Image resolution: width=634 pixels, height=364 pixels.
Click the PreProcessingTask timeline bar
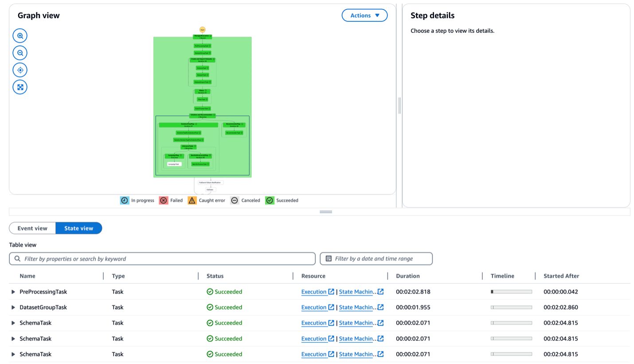(x=510, y=292)
